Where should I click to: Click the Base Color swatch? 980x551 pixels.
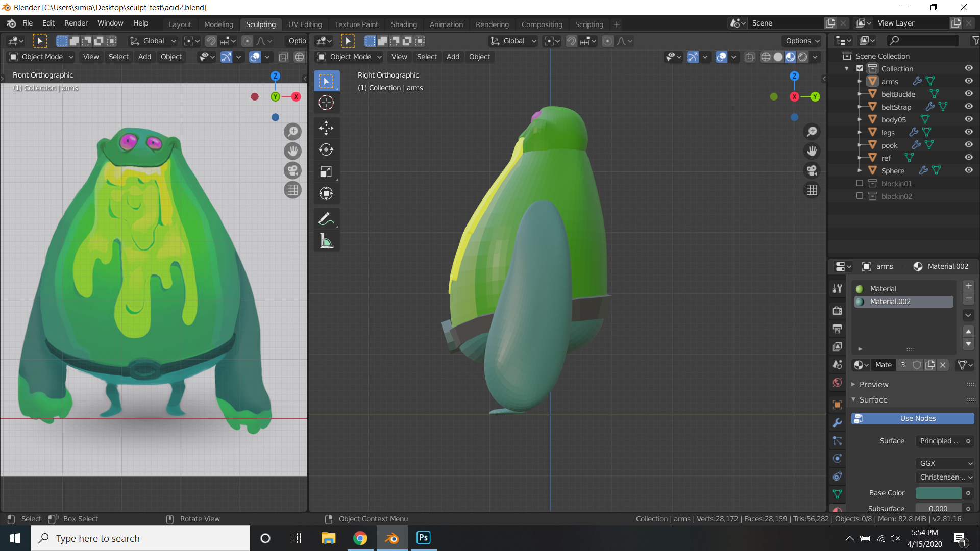pyautogui.click(x=939, y=493)
